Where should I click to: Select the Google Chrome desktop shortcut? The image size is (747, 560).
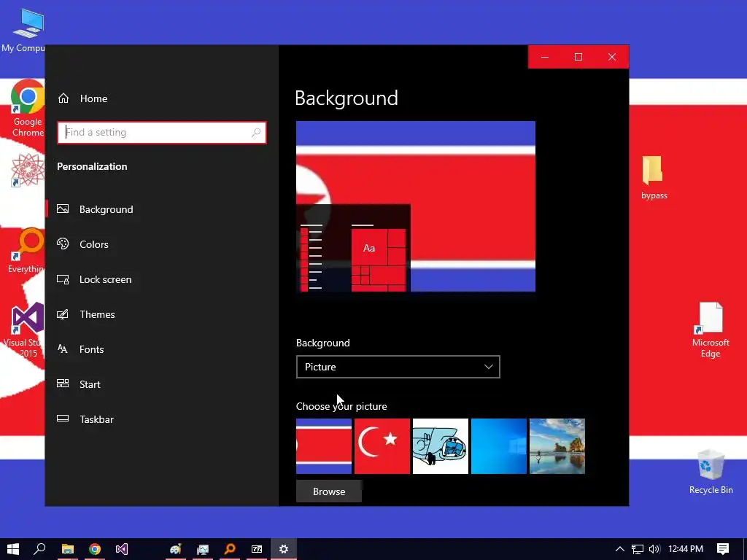pos(28,109)
